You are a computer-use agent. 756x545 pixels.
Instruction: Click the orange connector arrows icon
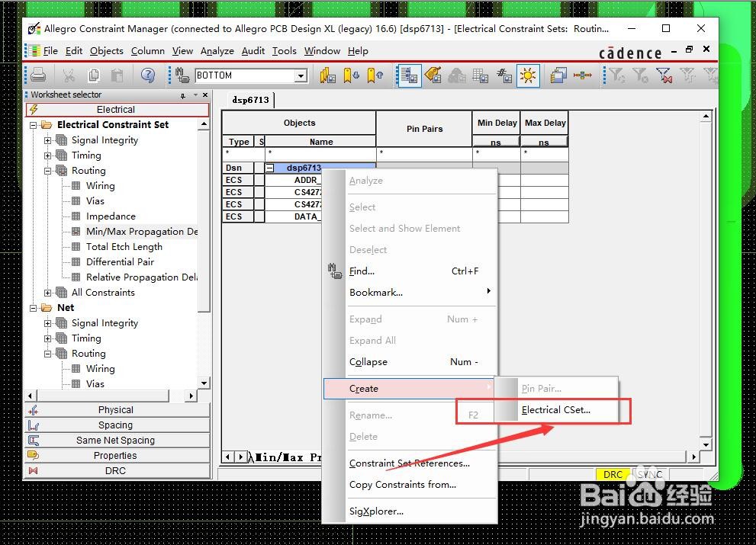click(x=582, y=75)
